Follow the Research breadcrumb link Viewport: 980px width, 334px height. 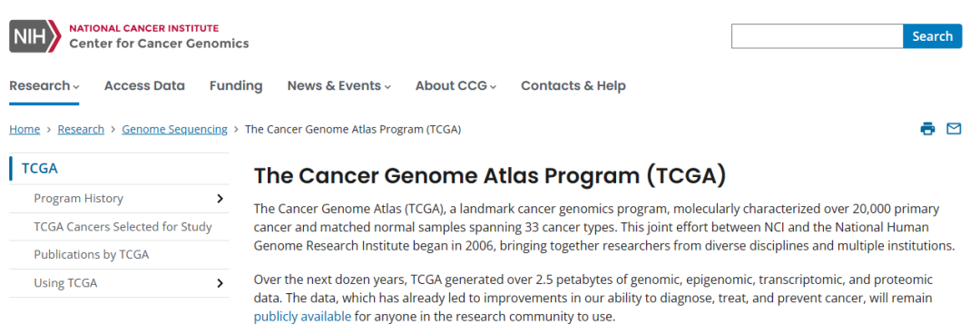[81, 130]
